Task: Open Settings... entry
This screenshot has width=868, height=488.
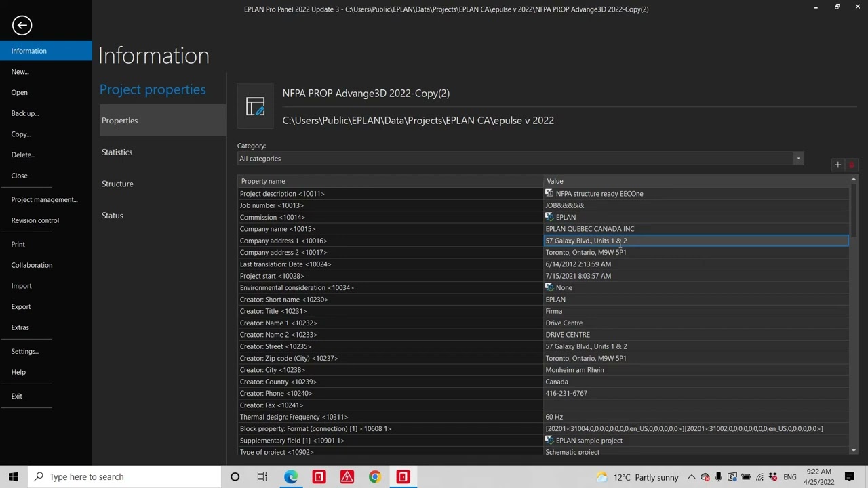Action: (x=25, y=351)
